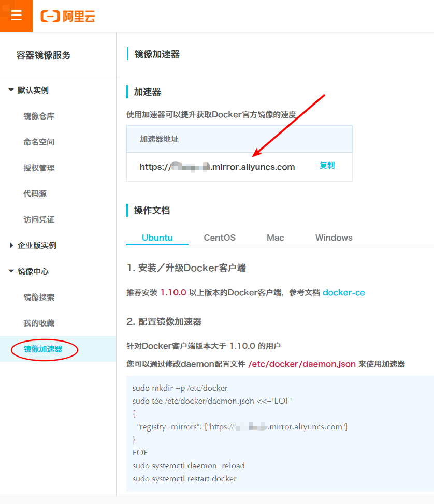This screenshot has height=504, width=434.
Task: Click the 1.10.0 version number in red
Action: 173,292
